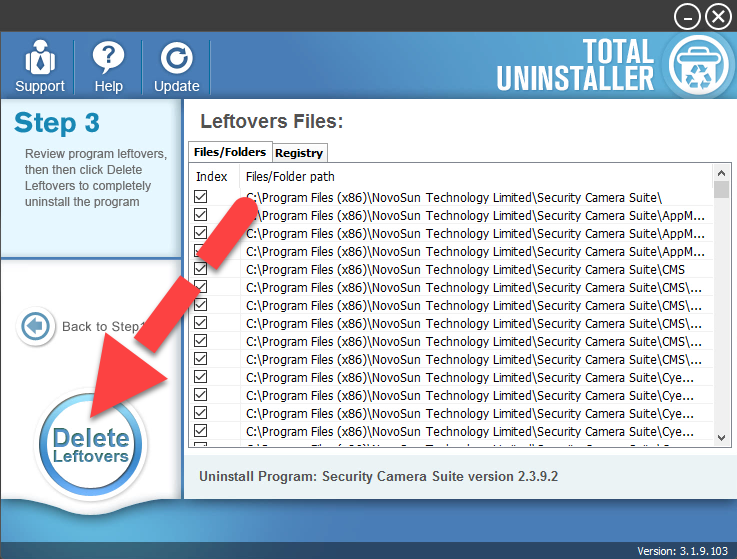
Task: Click the scrollbar down arrow of leftovers list
Action: pyautogui.click(x=721, y=438)
